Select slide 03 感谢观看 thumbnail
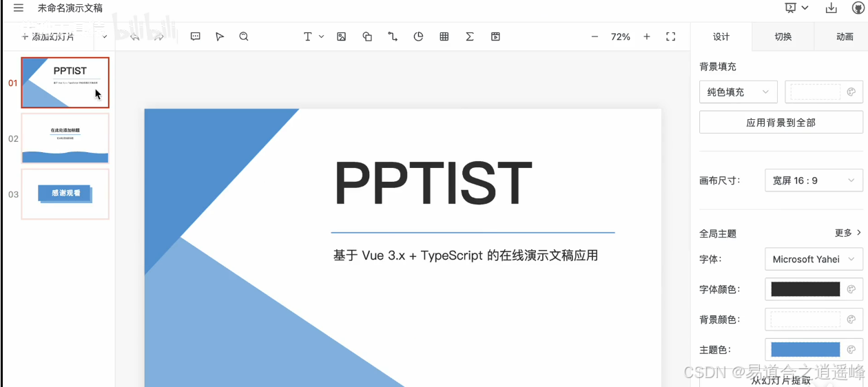The height and width of the screenshot is (387, 868). pyautogui.click(x=65, y=194)
